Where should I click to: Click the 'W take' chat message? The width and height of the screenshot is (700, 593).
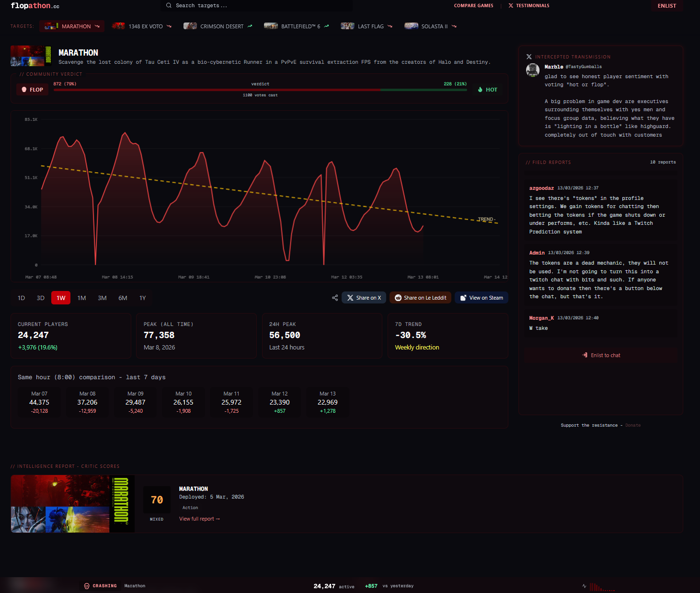click(539, 328)
